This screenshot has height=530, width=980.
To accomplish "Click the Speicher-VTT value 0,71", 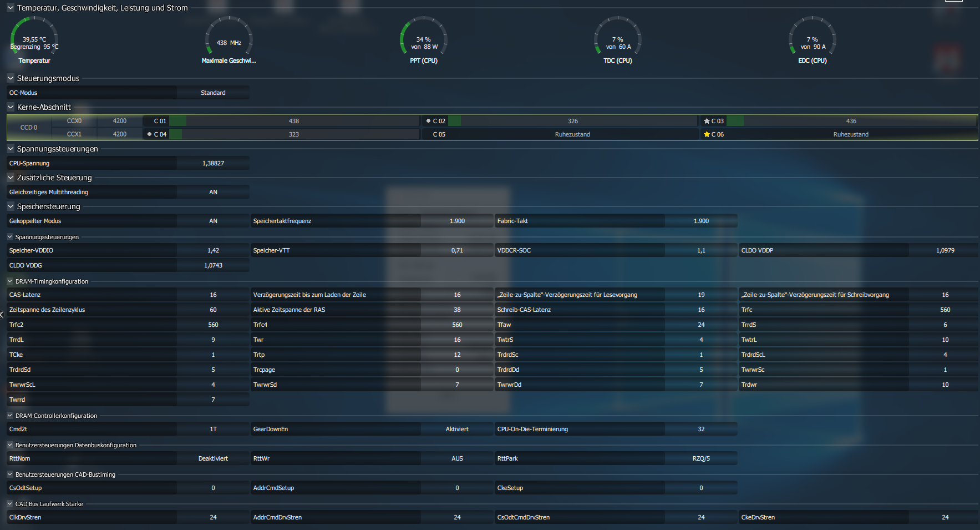I will (x=457, y=250).
